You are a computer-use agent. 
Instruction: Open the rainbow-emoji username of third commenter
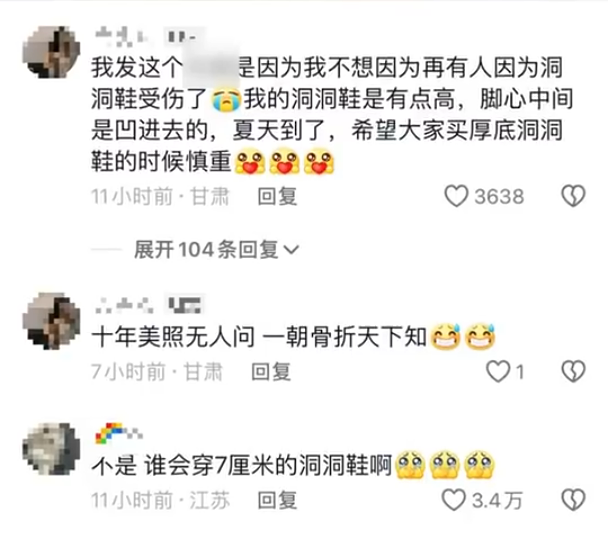119,433
